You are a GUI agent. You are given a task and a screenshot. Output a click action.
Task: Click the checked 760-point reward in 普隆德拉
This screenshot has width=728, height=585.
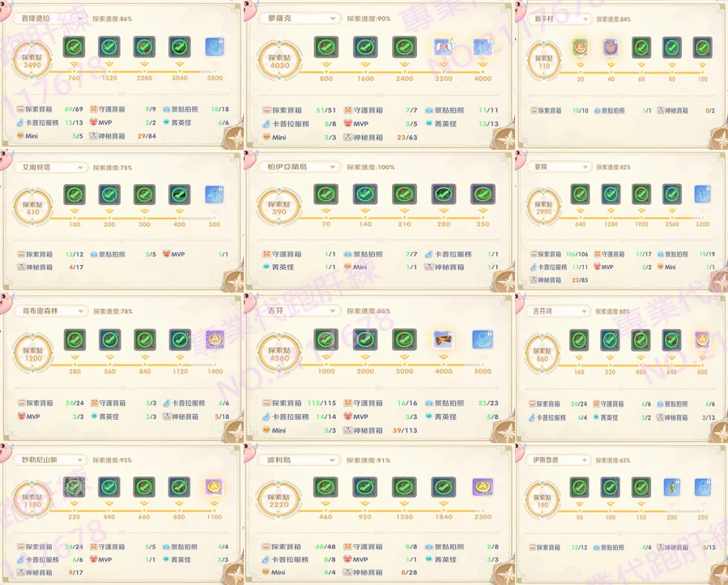click(x=75, y=47)
